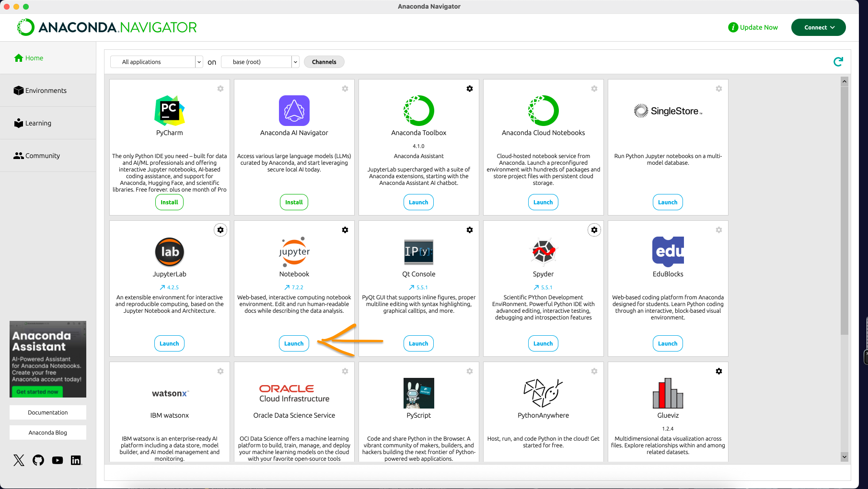Click the refresh applications icon
The height and width of the screenshot is (489, 868).
(x=838, y=62)
